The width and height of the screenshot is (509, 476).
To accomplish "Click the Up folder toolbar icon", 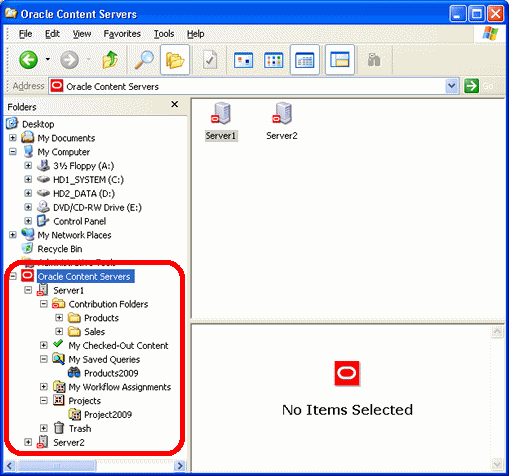I will 110,60.
